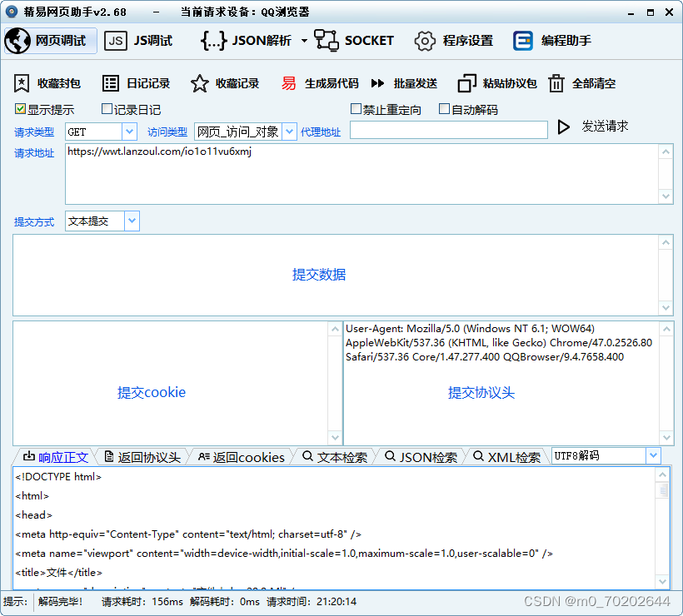Expand the UTF8解码 encoding dropdown
The height and width of the screenshot is (616, 683).
coord(653,456)
